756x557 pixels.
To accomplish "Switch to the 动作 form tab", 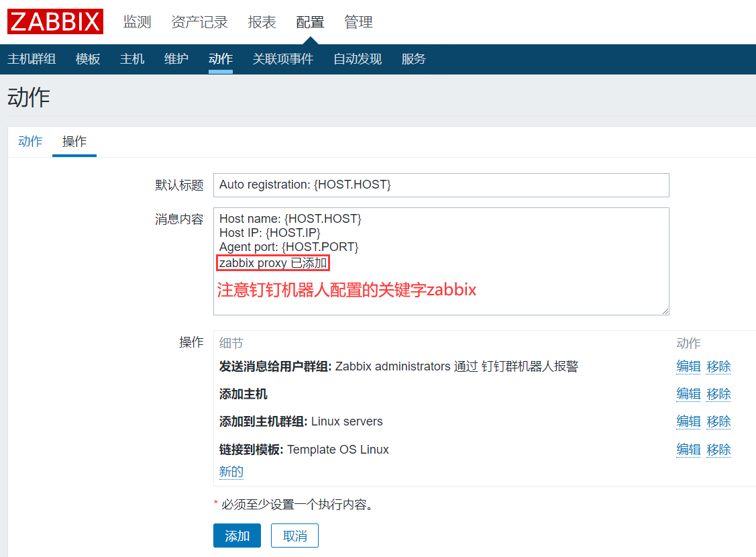I will coord(30,142).
